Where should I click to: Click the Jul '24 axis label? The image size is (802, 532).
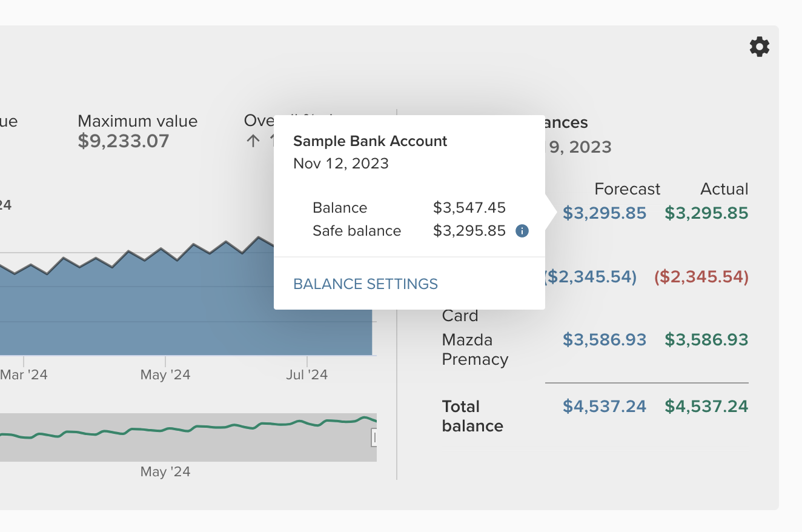[307, 375]
